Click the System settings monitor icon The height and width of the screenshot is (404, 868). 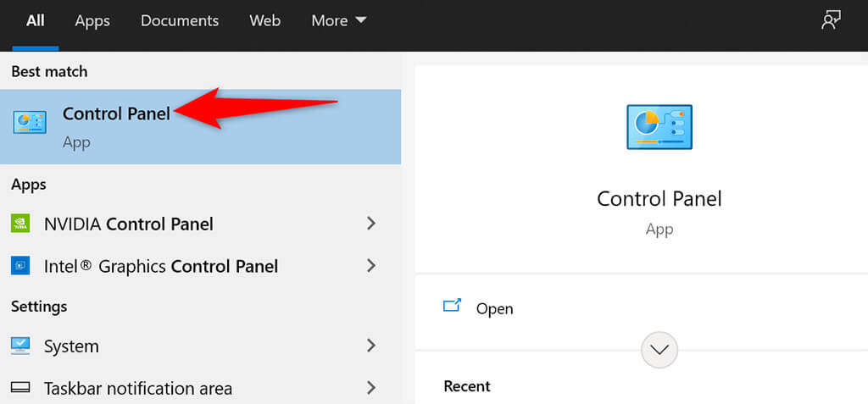(x=20, y=346)
